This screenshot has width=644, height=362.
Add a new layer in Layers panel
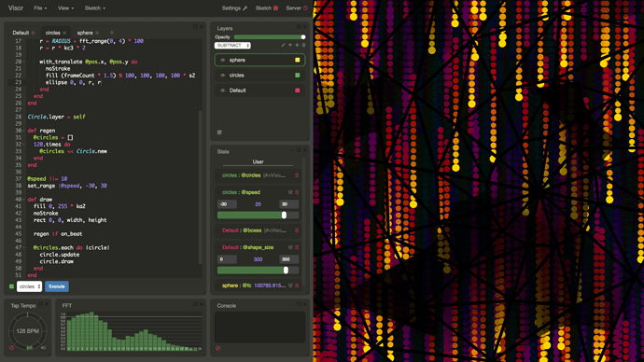click(219, 132)
